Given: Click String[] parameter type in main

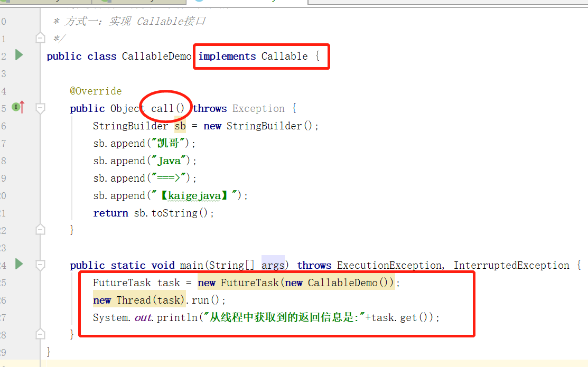Looking at the screenshot, I should pyautogui.click(x=231, y=266).
